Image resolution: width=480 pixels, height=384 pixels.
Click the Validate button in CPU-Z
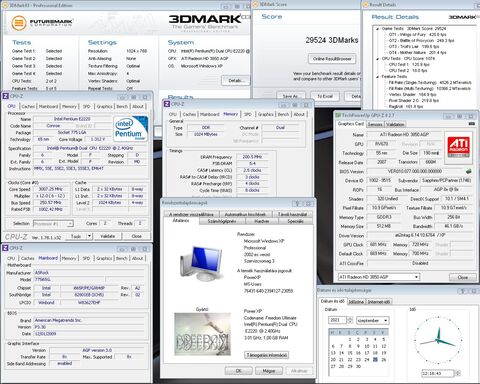[107, 236]
